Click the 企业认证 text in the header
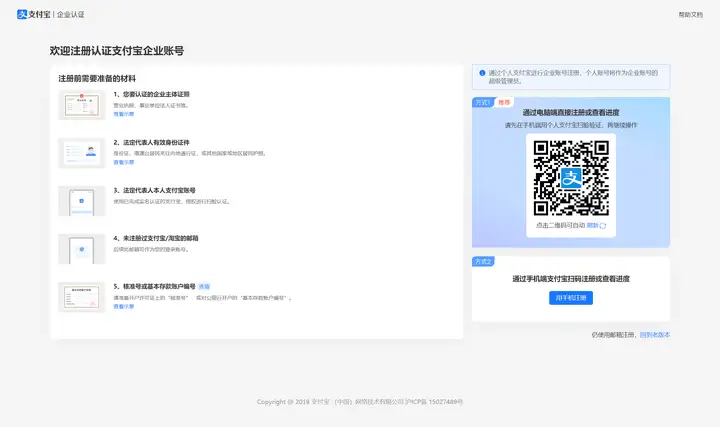The width and height of the screenshot is (720, 427). pos(71,15)
